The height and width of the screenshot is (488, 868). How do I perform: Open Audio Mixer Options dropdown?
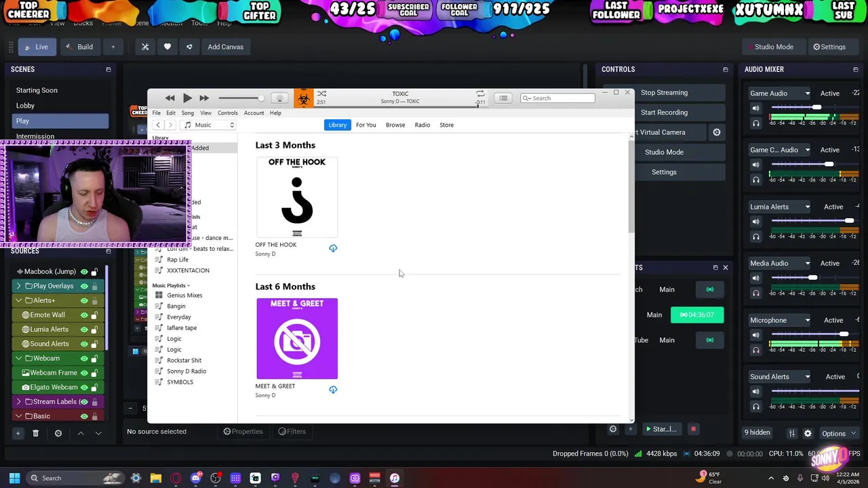point(839,433)
